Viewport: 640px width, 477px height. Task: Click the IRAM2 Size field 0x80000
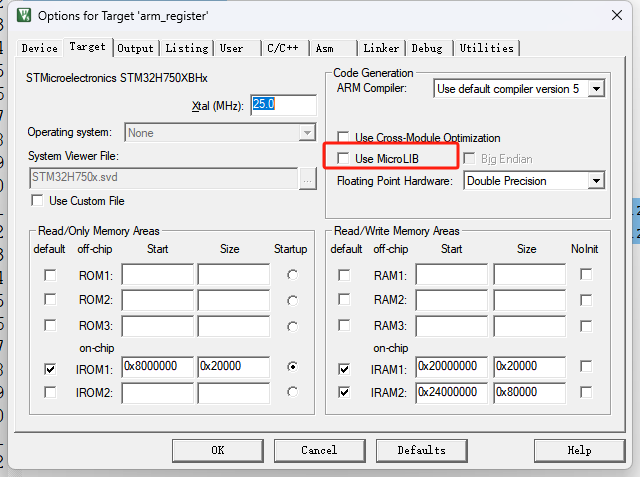pyautogui.click(x=529, y=393)
